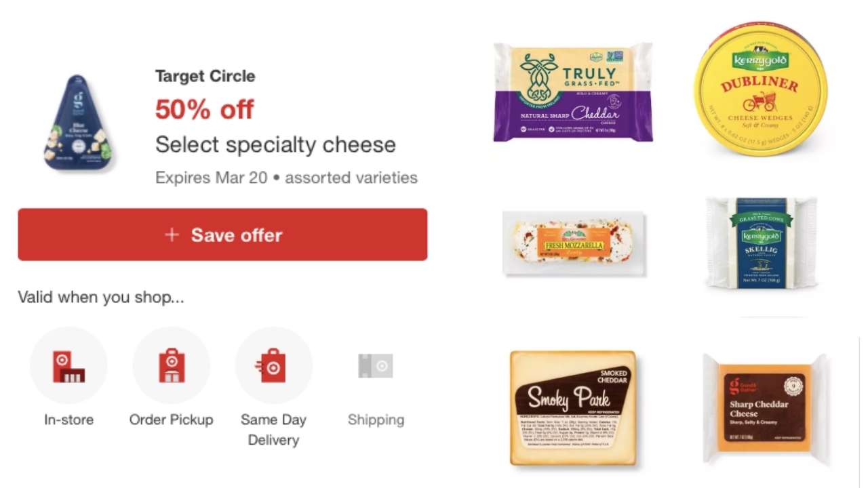Open the Good & Gather blue cheese image
Image resolution: width=868 pixels, height=488 pixels.
point(77,122)
